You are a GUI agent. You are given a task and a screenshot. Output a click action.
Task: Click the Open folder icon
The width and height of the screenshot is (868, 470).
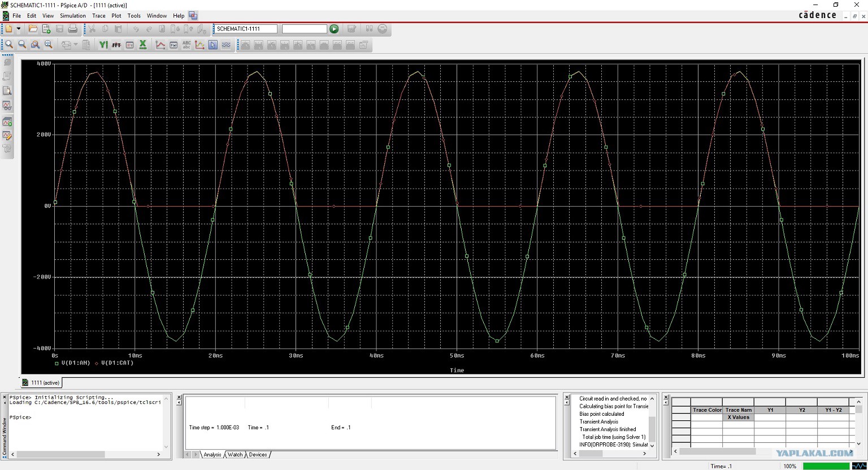pyautogui.click(x=33, y=28)
